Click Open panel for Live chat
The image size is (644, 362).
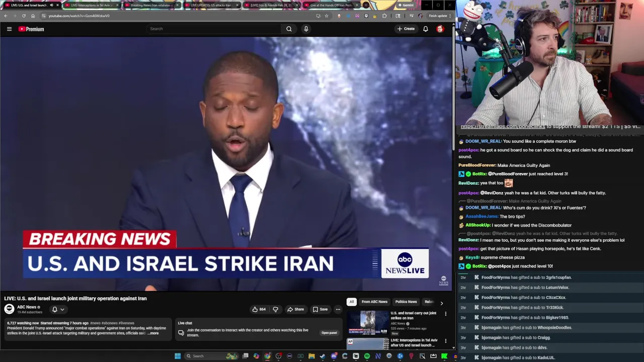point(329,333)
